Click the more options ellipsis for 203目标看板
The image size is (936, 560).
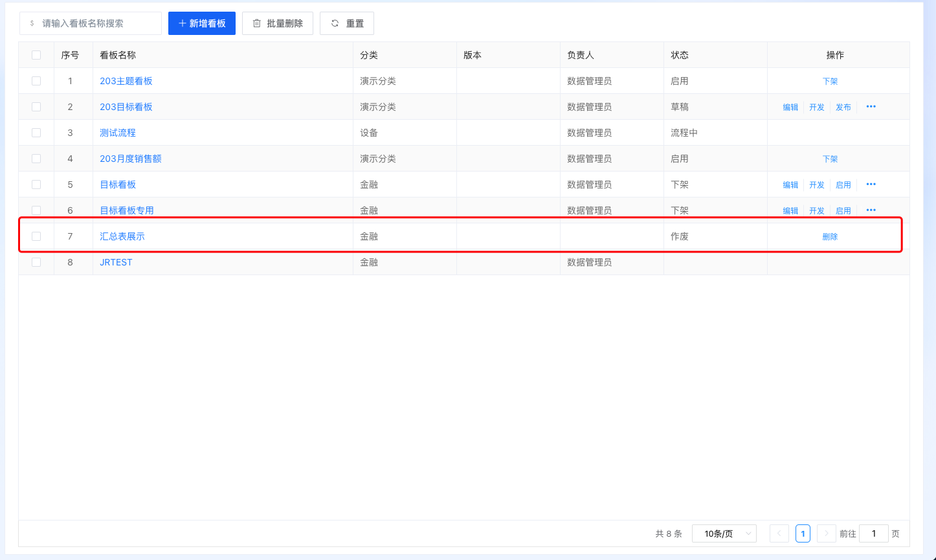click(871, 107)
